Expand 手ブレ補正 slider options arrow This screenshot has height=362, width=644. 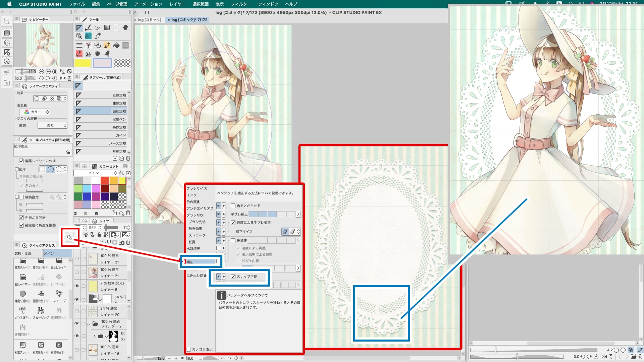298,214
